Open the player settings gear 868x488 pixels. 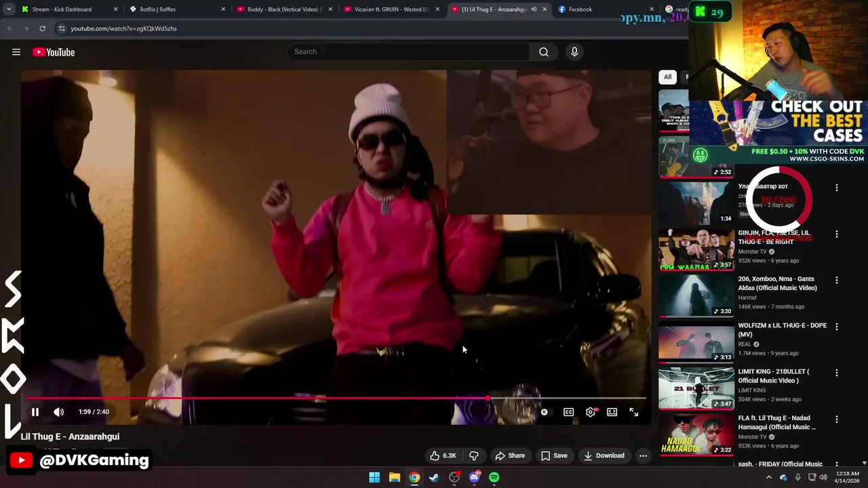[x=591, y=411]
